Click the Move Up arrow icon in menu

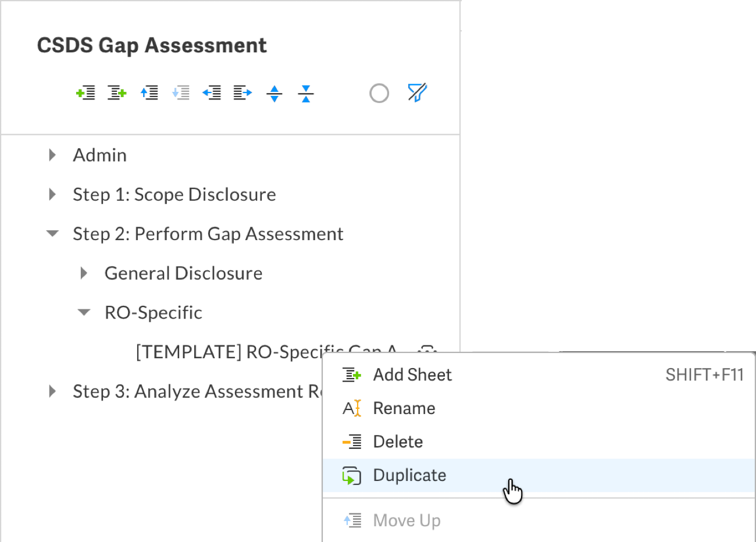[x=352, y=520]
